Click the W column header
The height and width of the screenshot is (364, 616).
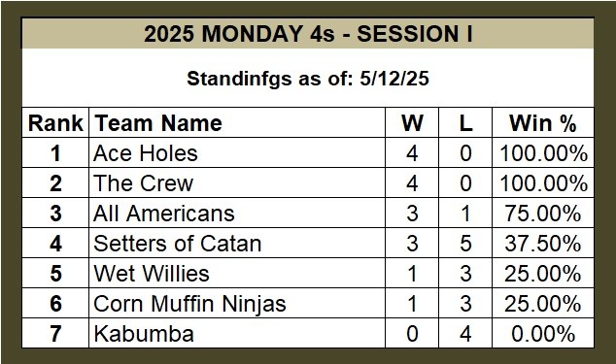pos(412,123)
